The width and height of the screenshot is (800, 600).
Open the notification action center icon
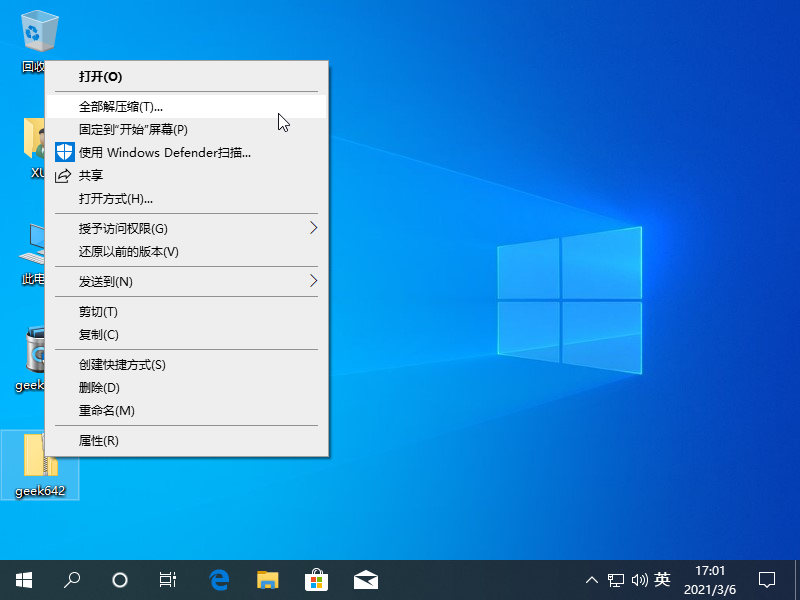tap(767, 579)
